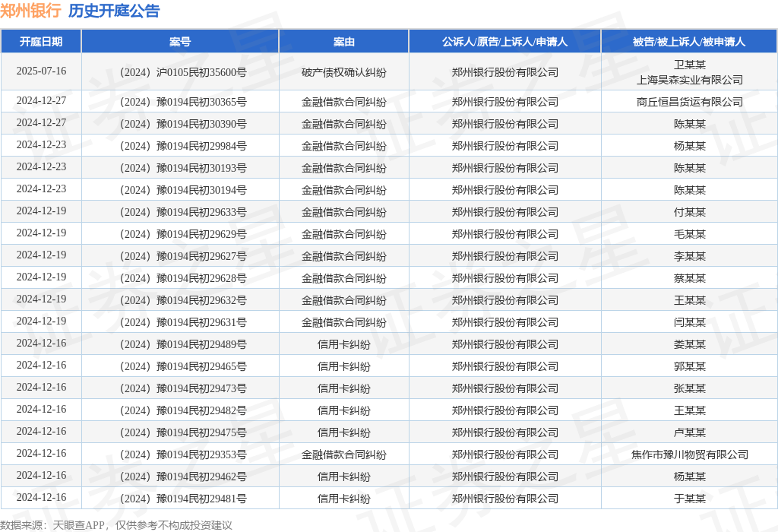
Task: Click defendant 商丘恒昌货运有限公司
Action: 690,103
